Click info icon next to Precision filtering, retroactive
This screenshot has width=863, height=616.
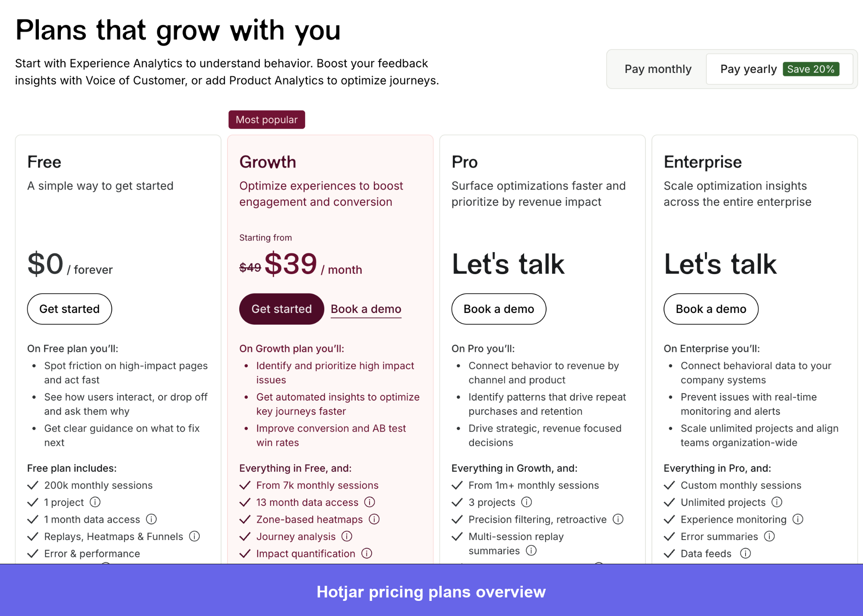click(619, 519)
